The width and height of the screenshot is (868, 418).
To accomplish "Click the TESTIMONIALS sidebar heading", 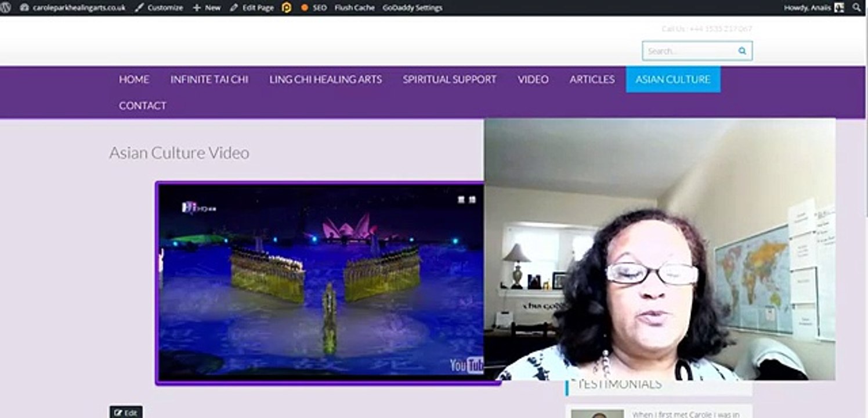I will (619, 384).
